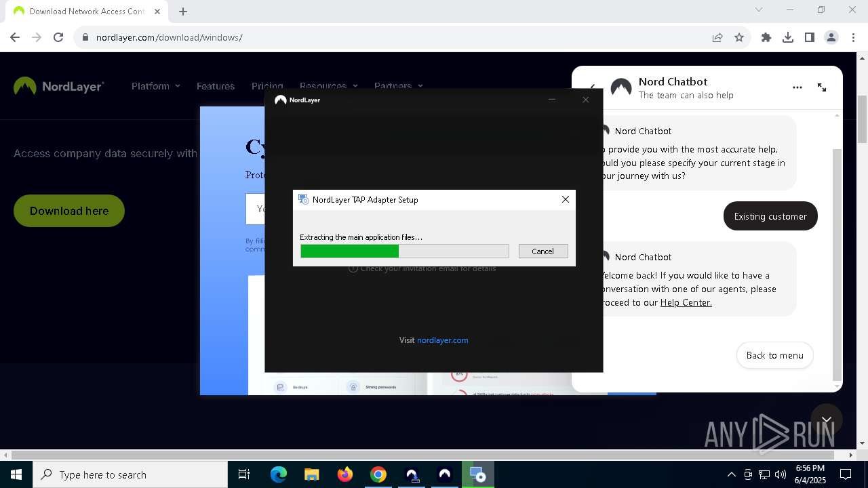Launch Firefox from taskbar
This screenshot has height=488, width=868.
[x=345, y=474]
